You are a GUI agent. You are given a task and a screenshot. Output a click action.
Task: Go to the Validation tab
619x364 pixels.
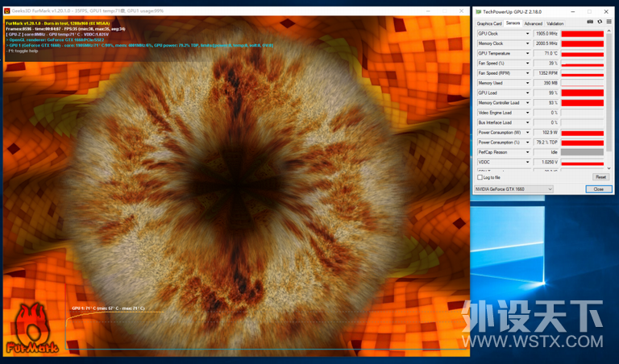click(x=555, y=23)
